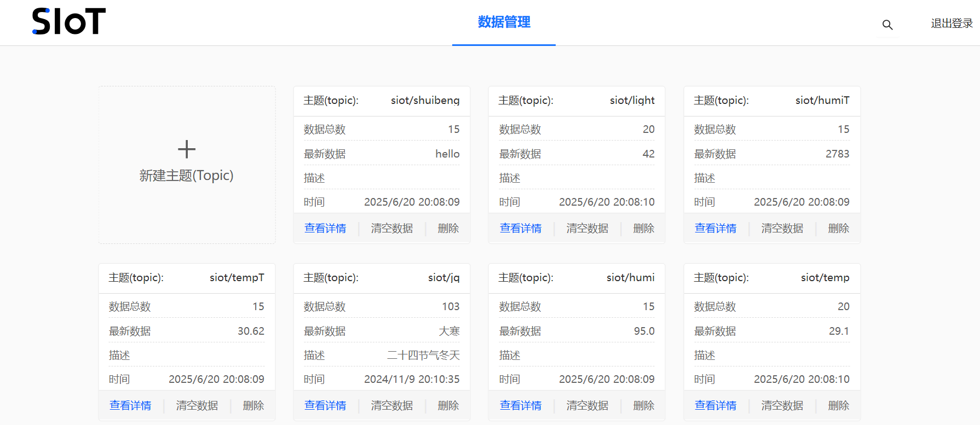Delete the siot/humiT topic
The height and width of the screenshot is (425, 980).
click(839, 228)
